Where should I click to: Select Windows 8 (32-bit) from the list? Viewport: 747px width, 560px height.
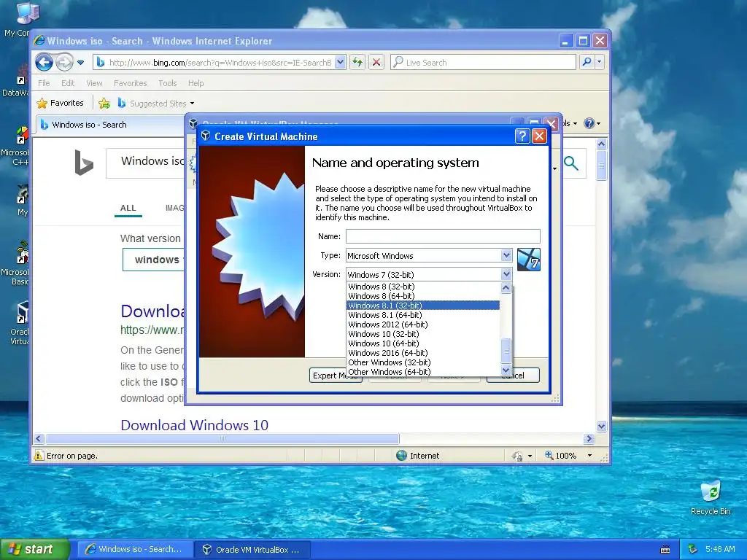pyautogui.click(x=422, y=286)
